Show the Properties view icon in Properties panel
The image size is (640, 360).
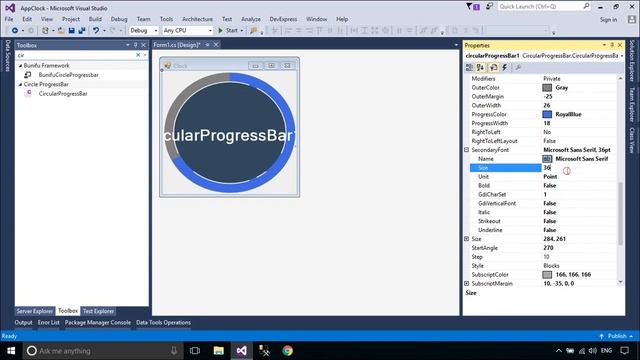click(x=493, y=67)
